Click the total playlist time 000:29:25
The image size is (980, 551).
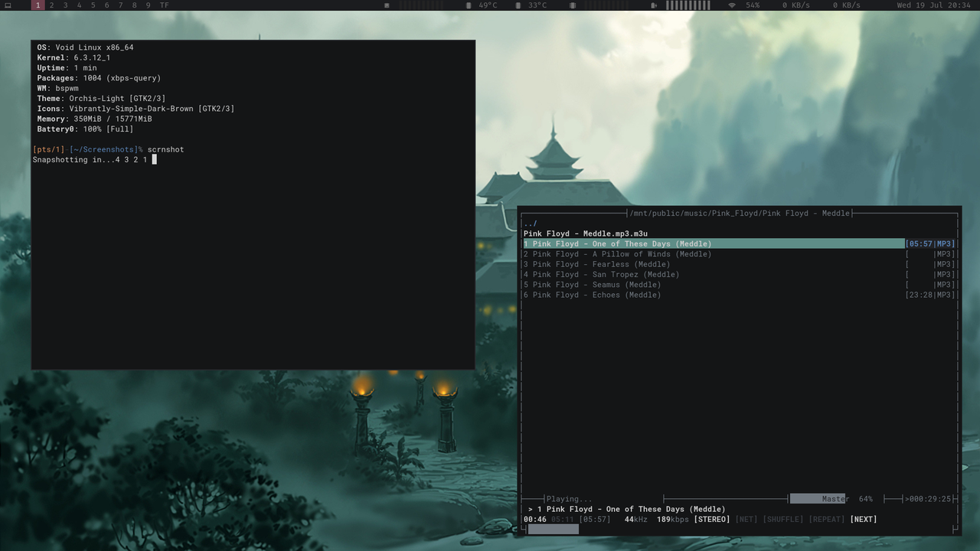pyautogui.click(x=929, y=499)
